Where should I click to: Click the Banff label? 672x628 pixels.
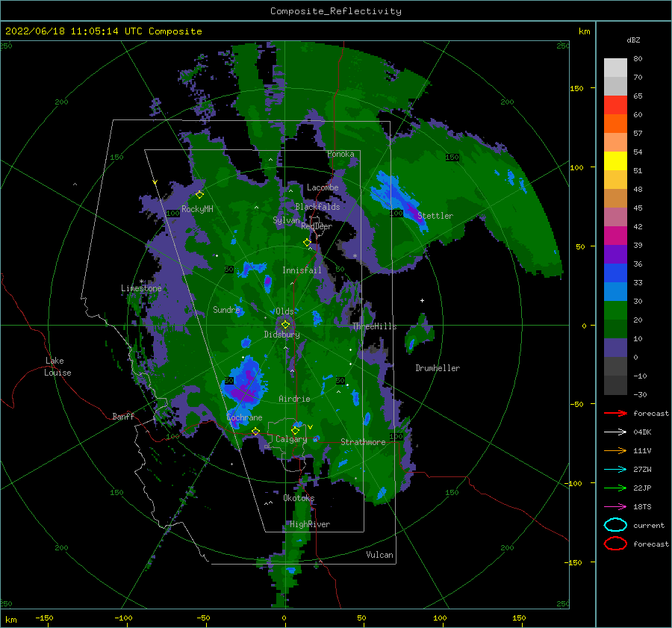click(x=123, y=416)
